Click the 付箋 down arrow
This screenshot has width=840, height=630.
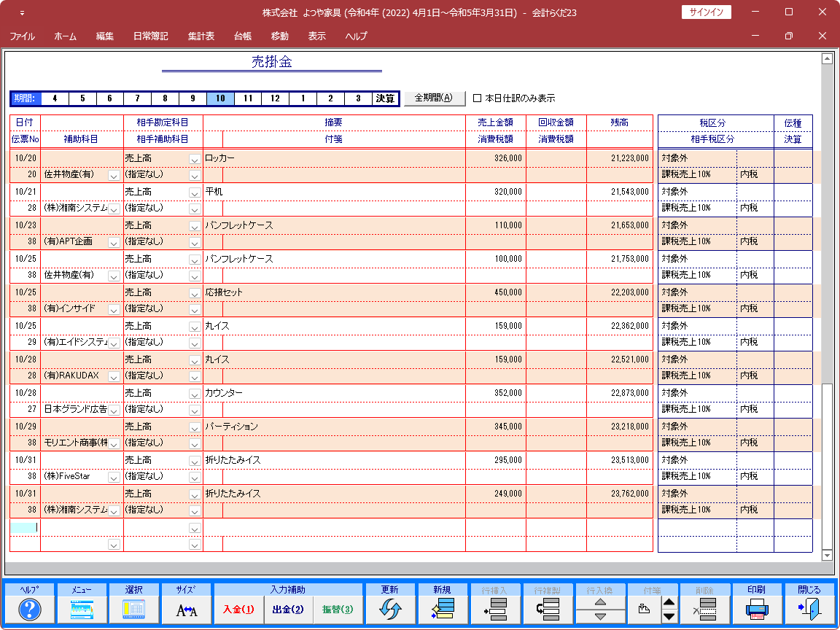(x=669, y=617)
